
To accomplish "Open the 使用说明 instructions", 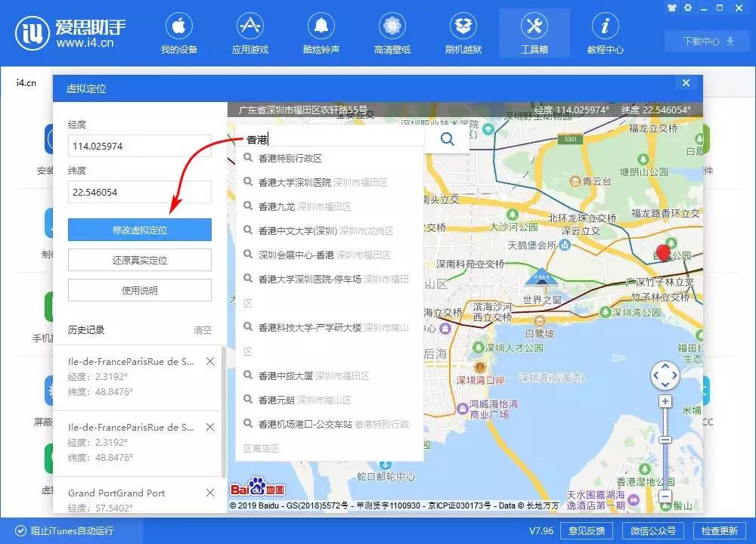I will click(x=139, y=290).
